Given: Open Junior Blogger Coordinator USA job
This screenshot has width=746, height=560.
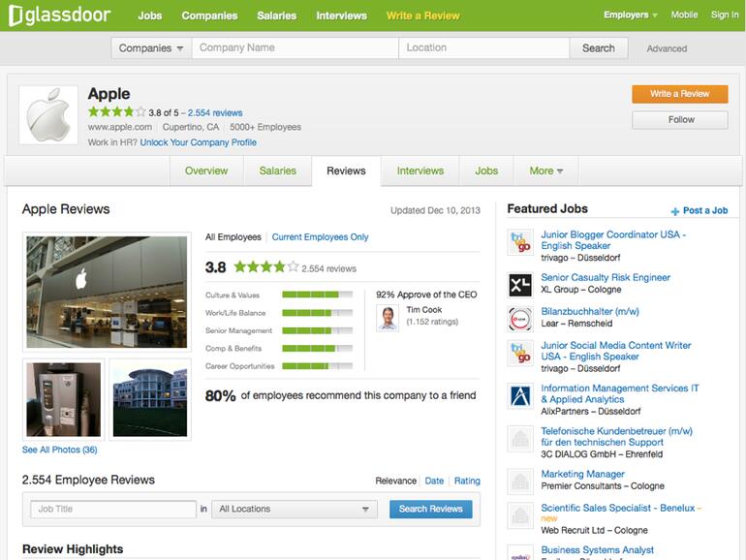Looking at the screenshot, I should coord(613,240).
